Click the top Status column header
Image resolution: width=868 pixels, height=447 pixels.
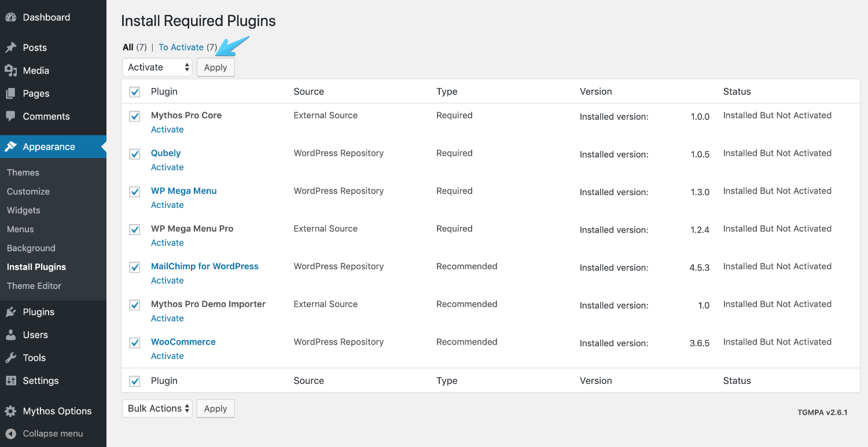tap(737, 91)
